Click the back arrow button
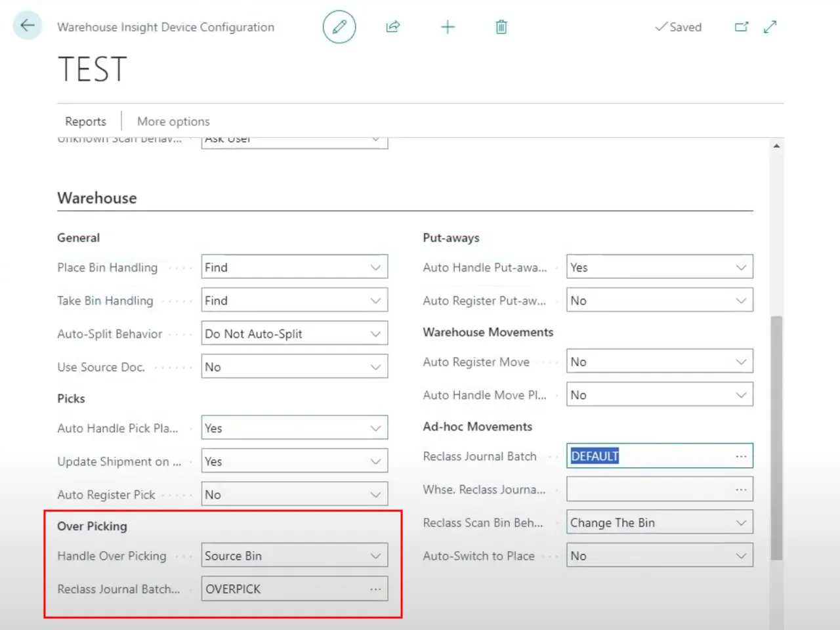 tap(28, 26)
